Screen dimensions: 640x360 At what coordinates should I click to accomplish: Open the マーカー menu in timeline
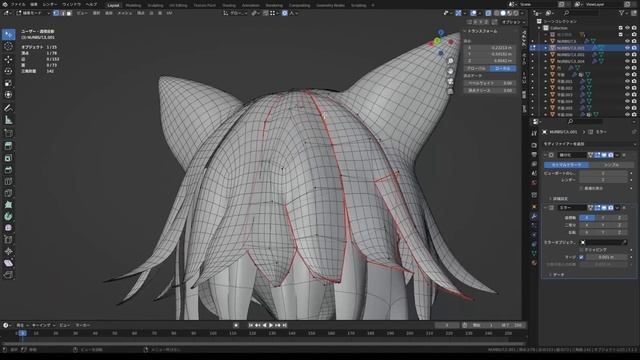(83, 325)
